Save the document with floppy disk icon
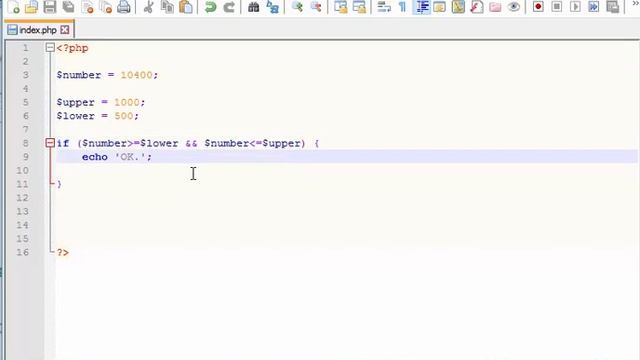 [x=50, y=7]
